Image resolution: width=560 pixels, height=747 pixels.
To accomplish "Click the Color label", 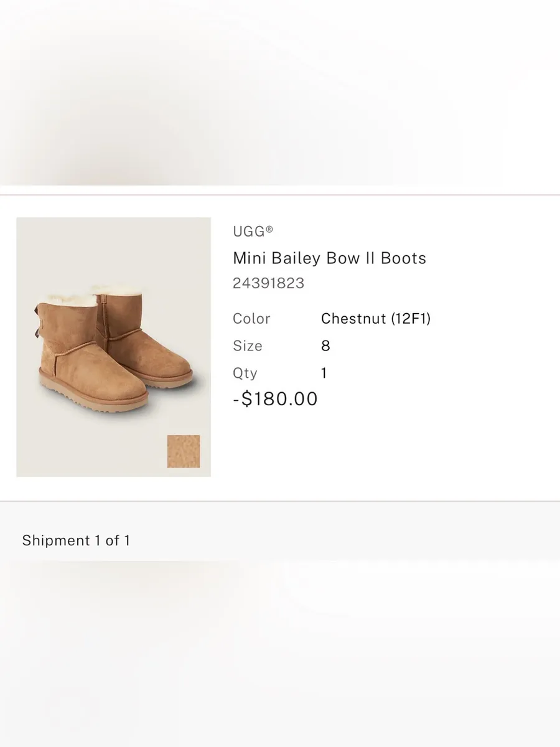I will (x=251, y=319).
